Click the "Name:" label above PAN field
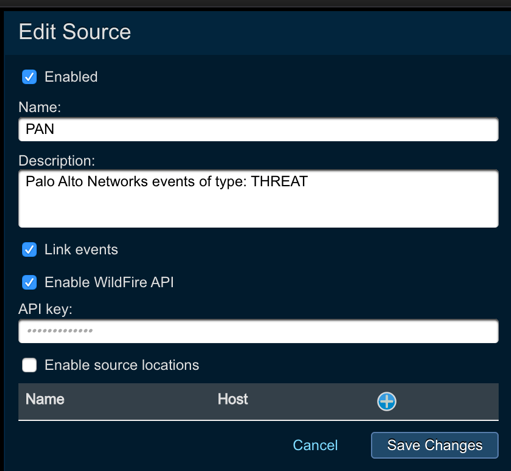Image resolution: width=511 pixels, height=471 pixels. [40, 107]
